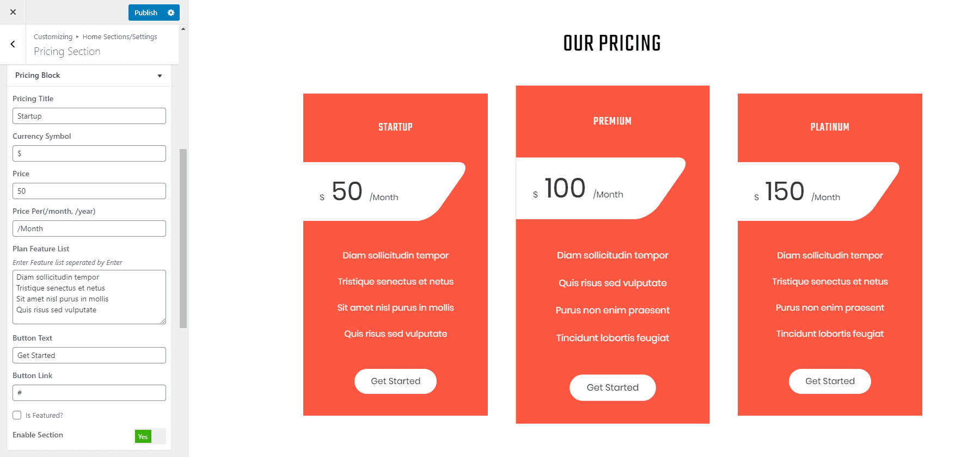Close the Customizer with the X icon
This screenshot has height=457, width=980.
pyautogui.click(x=13, y=12)
